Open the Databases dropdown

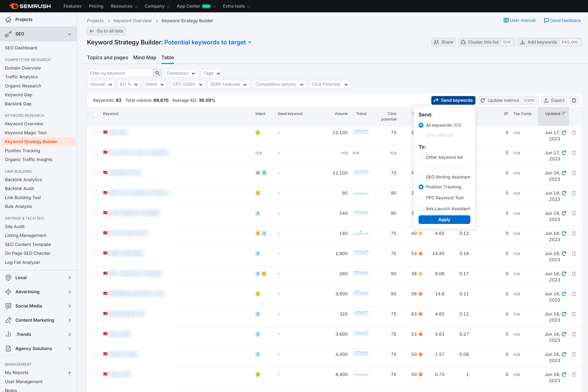tap(181, 73)
